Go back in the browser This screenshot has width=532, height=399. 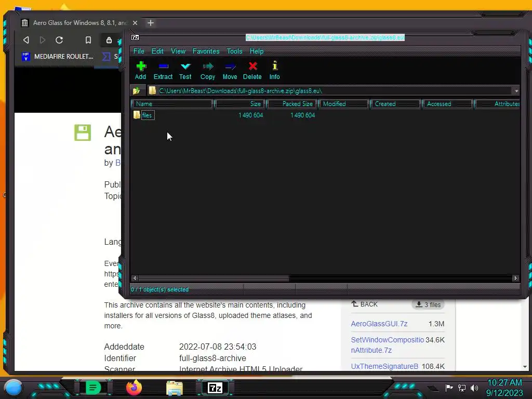tap(26, 40)
